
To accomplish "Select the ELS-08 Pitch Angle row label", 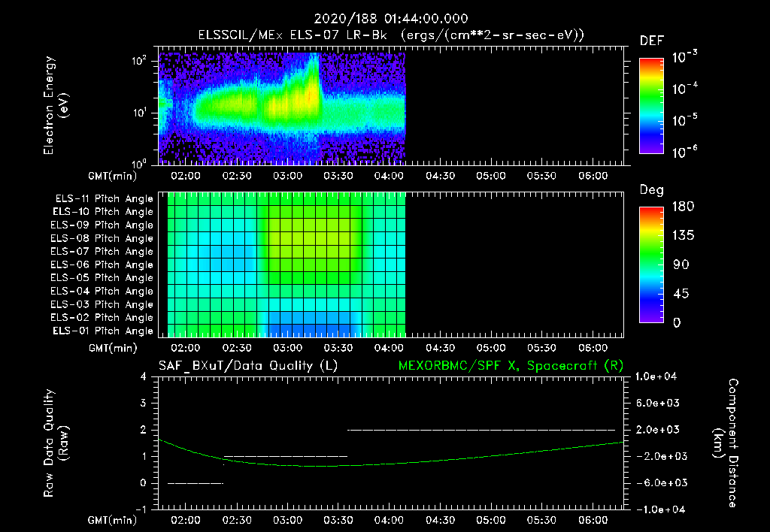I will point(102,238).
